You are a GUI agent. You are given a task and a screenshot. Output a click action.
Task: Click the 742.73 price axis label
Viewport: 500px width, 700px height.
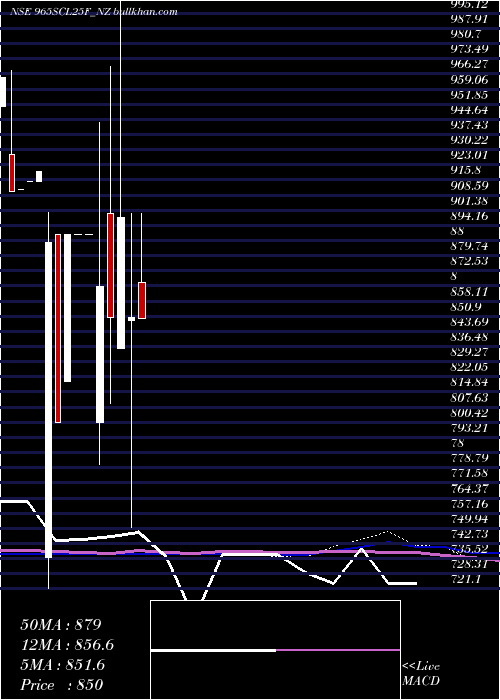[x=470, y=534]
